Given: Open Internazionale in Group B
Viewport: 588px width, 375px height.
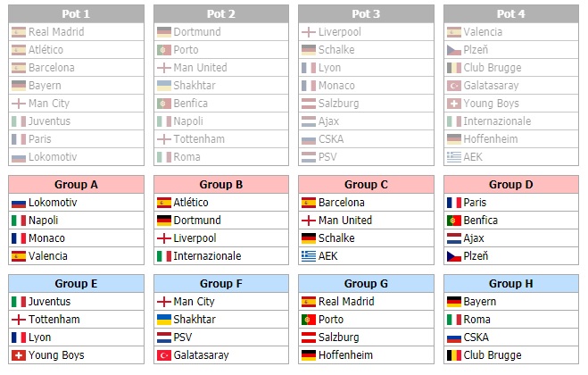Looking at the screenshot, I should (x=207, y=256).
